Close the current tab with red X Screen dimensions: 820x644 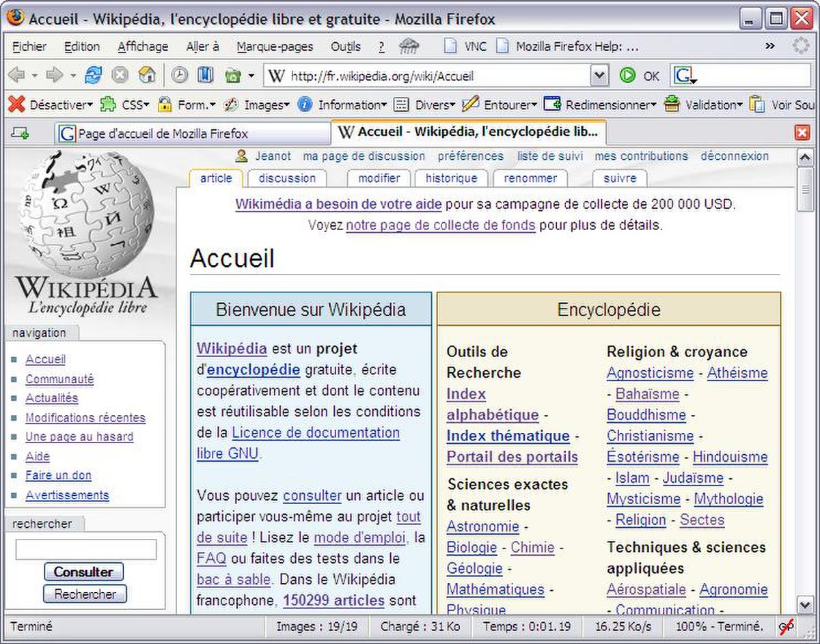point(802,133)
